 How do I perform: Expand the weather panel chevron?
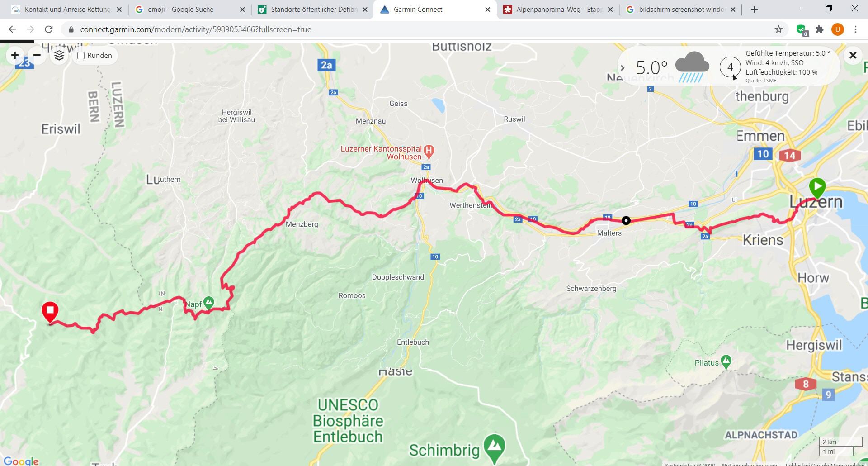[623, 68]
